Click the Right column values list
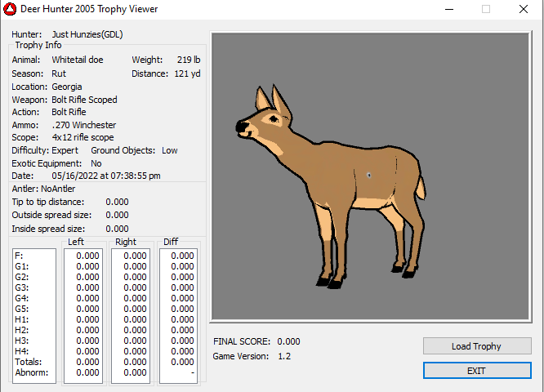This screenshot has width=544, height=392. click(131, 314)
